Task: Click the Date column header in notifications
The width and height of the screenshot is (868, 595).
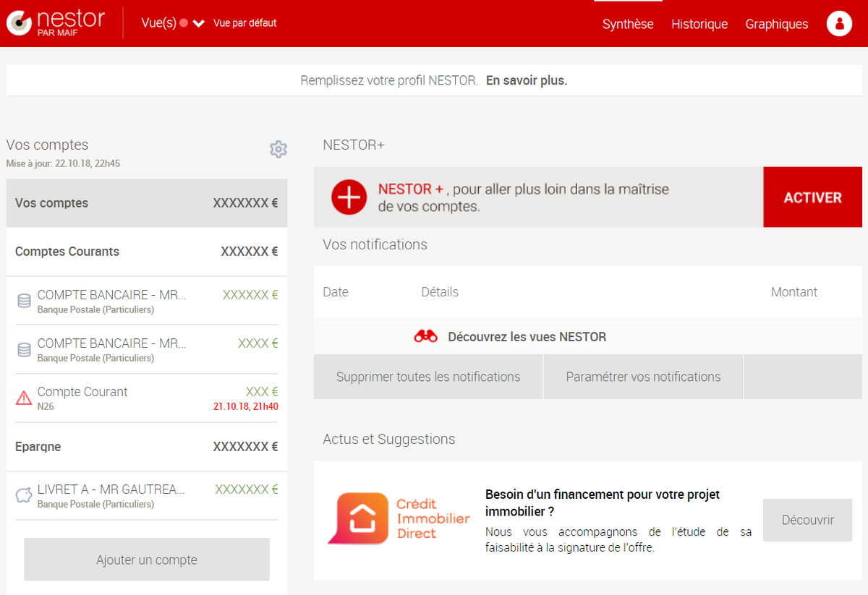Action: (336, 292)
